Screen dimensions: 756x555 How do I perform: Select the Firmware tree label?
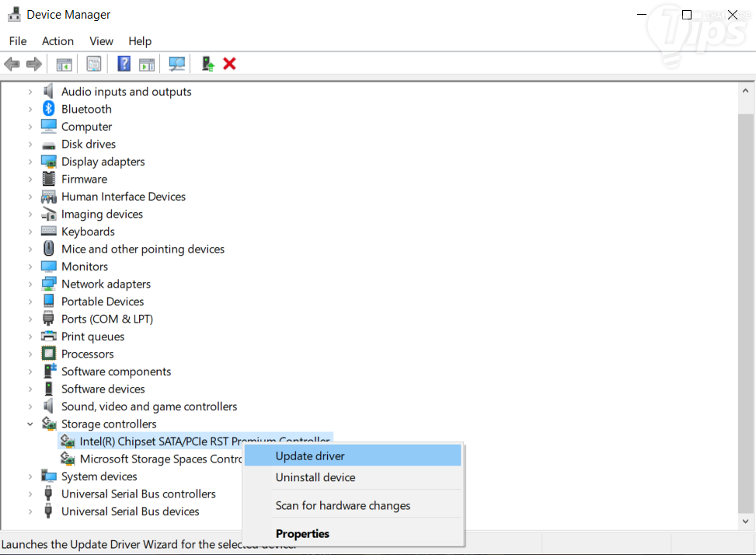coord(84,179)
